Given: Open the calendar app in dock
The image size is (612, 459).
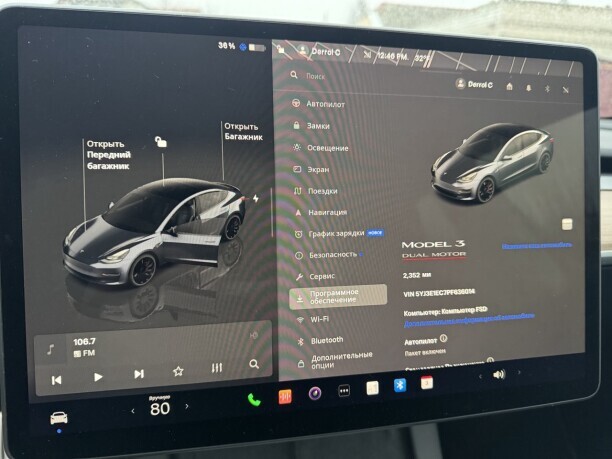Looking at the screenshot, I should pyautogui.click(x=427, y=383).
